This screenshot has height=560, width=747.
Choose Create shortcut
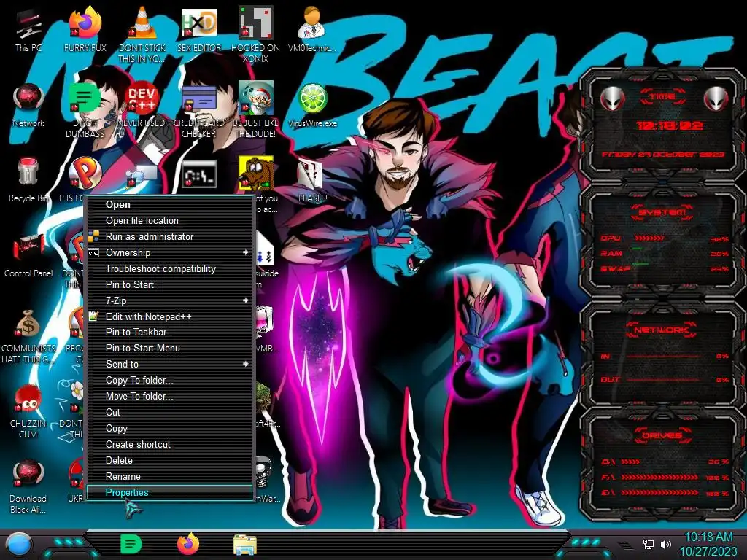(x=169, y=444)
